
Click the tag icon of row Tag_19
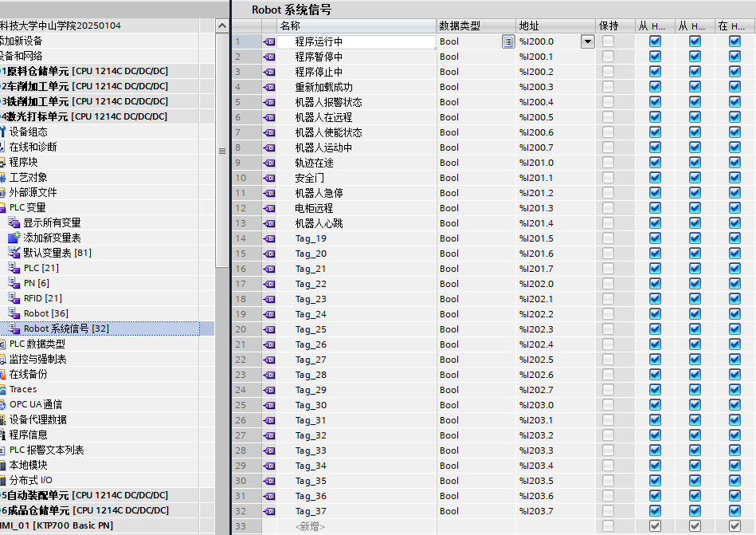tap(269, 238)
